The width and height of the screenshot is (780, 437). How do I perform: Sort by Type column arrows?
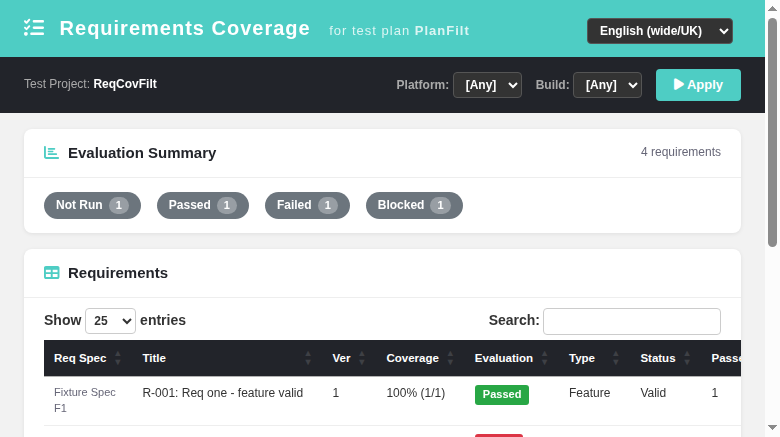(615, 358)
